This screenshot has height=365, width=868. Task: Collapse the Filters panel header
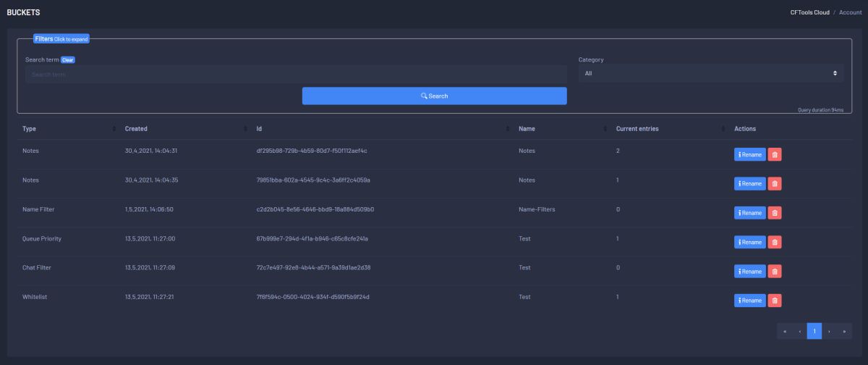pos(61,38)
